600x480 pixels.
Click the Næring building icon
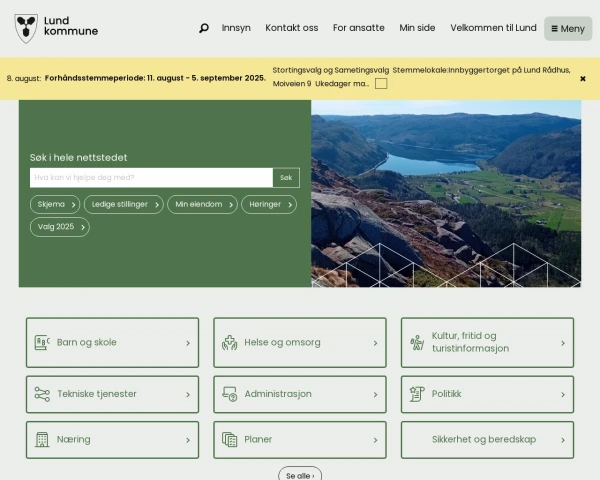(x=42, y=439)
